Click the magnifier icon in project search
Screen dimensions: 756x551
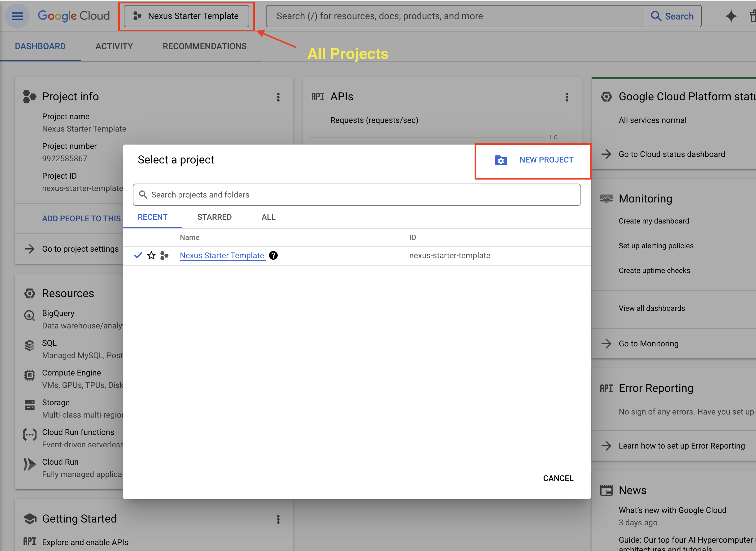tap(143, 194)
